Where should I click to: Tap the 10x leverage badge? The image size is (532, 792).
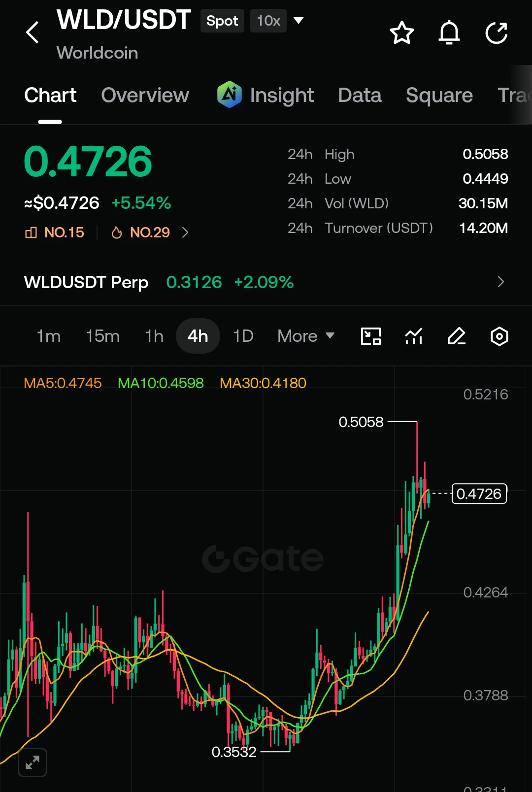268,21
